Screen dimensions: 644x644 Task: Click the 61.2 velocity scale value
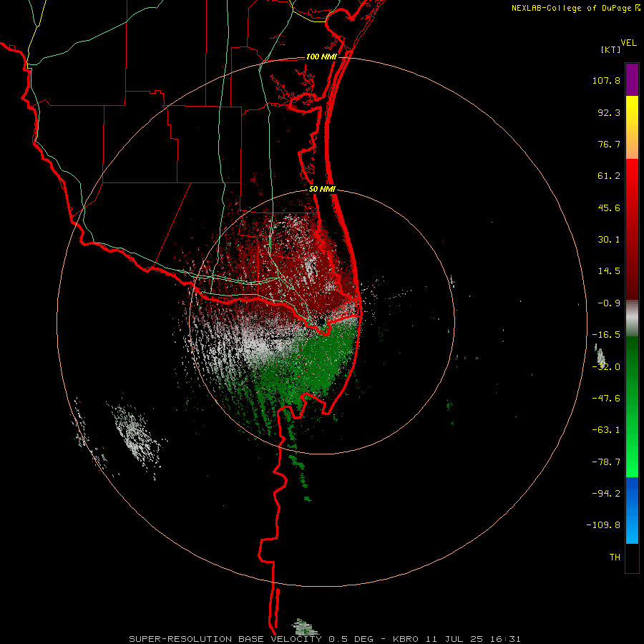(x=609, y=176)
